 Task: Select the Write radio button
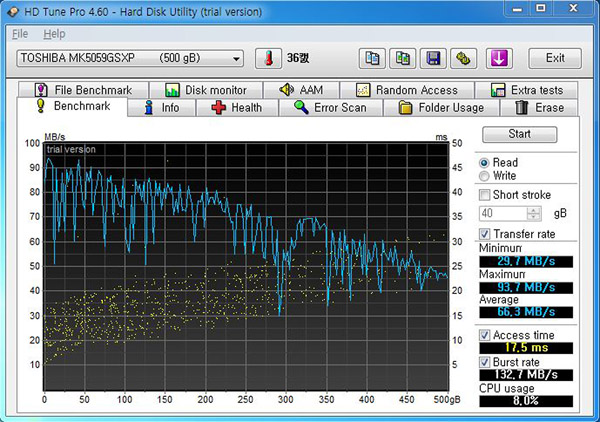[x=484, y=176]
